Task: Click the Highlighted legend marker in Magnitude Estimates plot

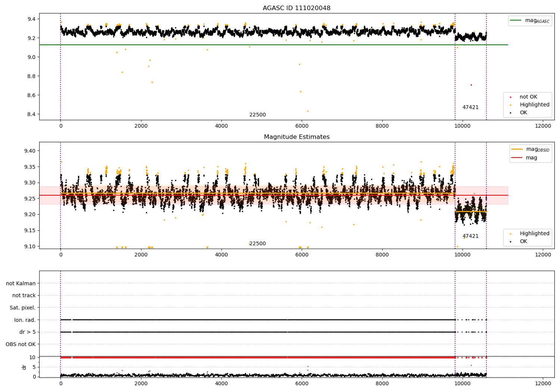Action: click(510, 234)
